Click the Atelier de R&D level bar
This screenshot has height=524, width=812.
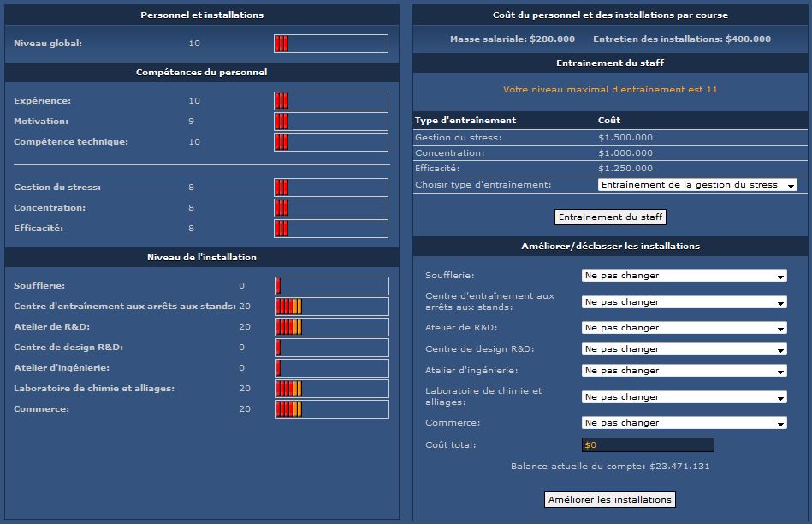click(x=332, y=327)
